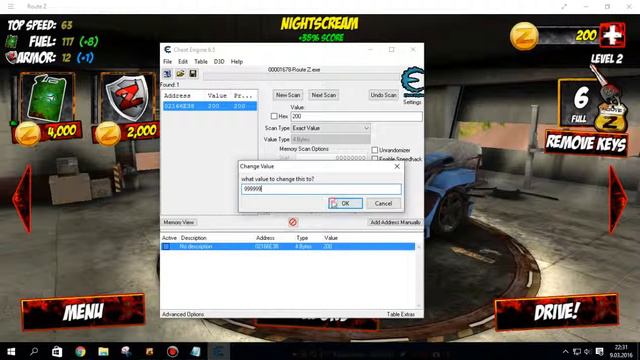The width and height of the screenshot is (640, 360).
Task: Open the File menu
Action: [167, 62]
